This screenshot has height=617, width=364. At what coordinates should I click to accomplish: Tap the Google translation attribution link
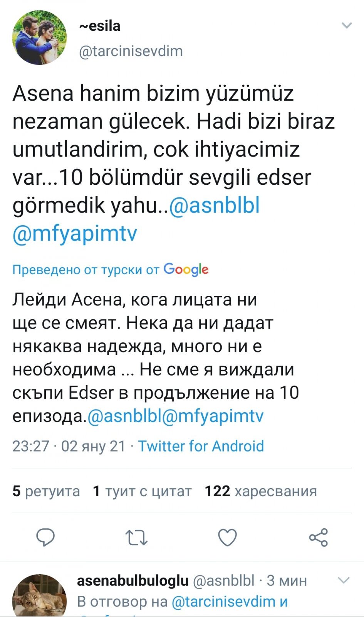[110, 269]
